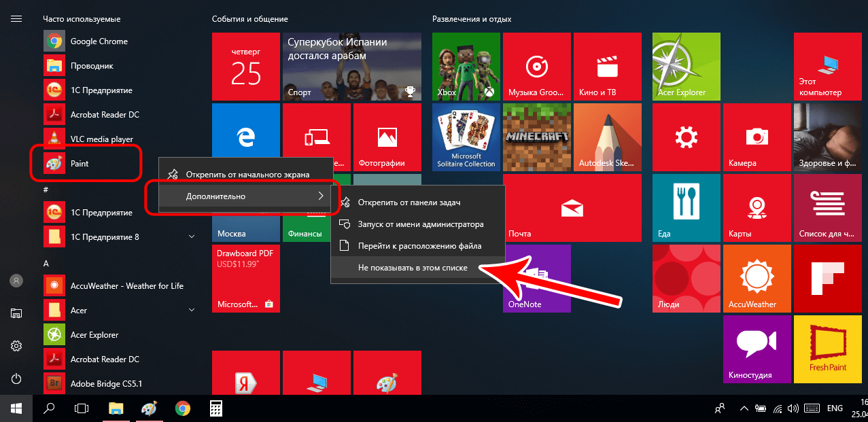Click the Windows Start button
Image resolution: width=868 pixels, height=422 pixels.
[16, 408]
